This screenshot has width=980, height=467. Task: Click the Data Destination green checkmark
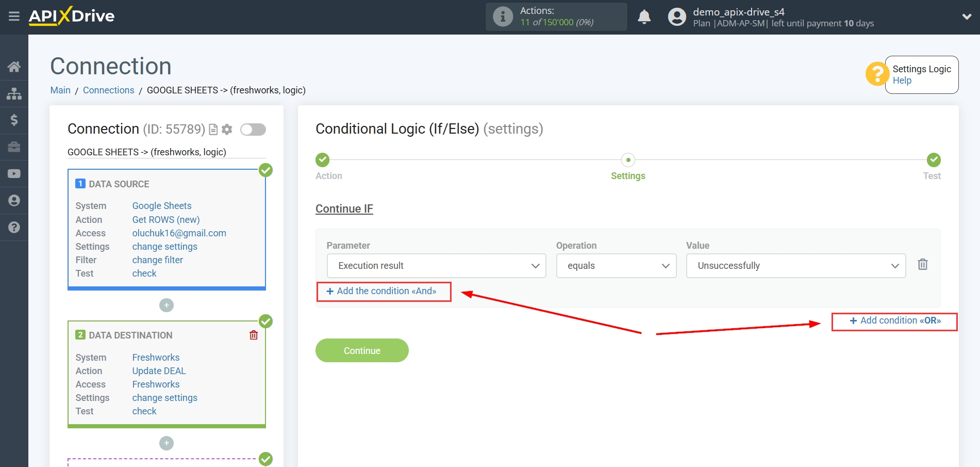pyautogui.click(x=265, y=321)
